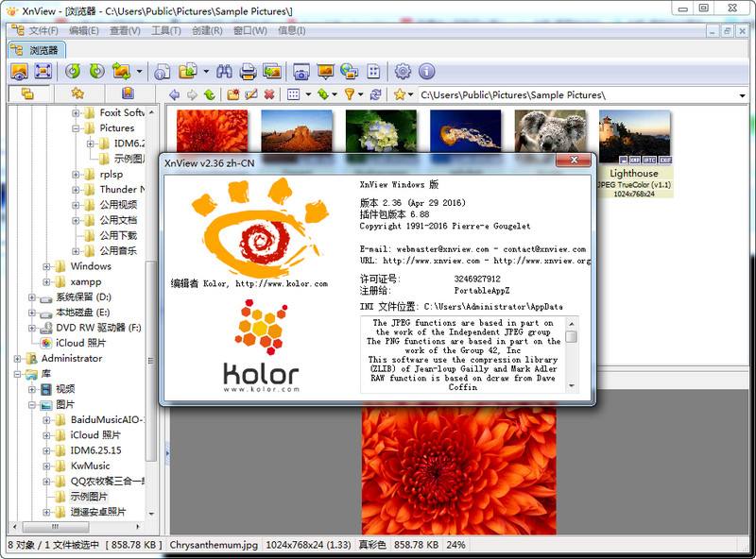Expand the Windows folder tree node
The width and height of the screenshot is (756, 559).
(46, 266)
